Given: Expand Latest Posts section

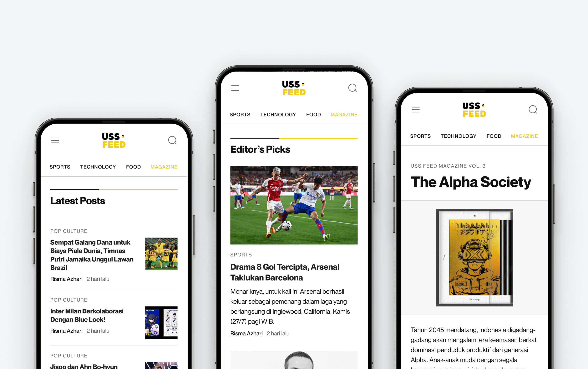Looking at the screenshot, I should pyautogui.click(x=78, y=200).
